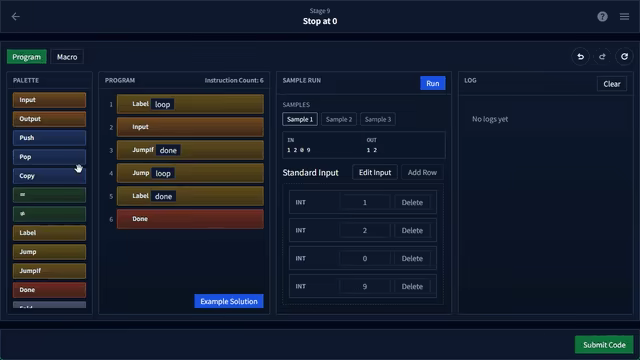640x360 pixels.
Task: Select program line 4 Jump block
Action: point(190,173)
